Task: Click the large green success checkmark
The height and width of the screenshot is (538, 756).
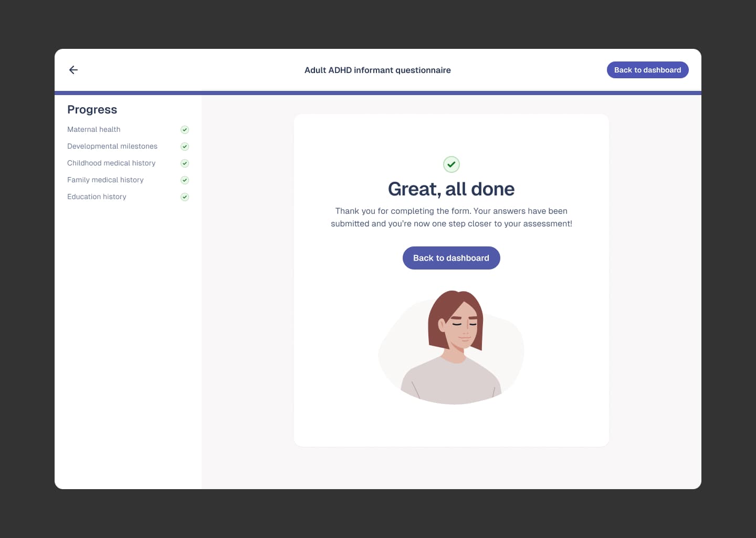Action: point(451,164)
